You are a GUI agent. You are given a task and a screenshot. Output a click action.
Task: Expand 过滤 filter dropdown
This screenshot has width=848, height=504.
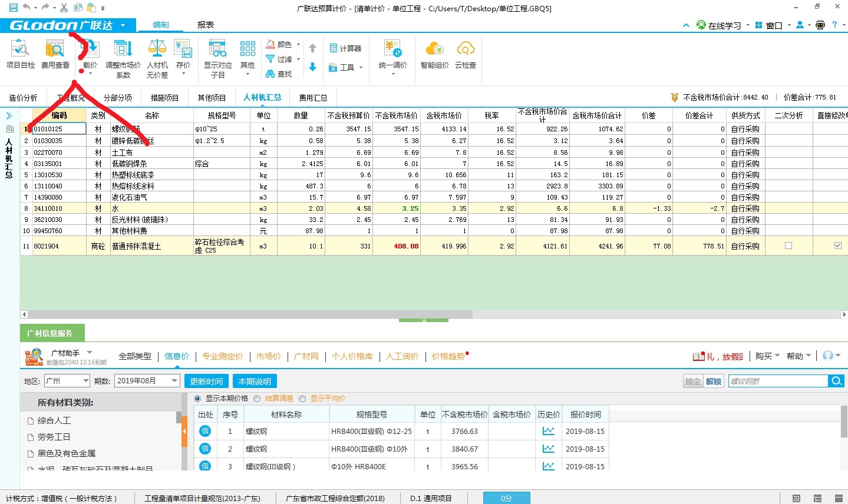(298, 59)
